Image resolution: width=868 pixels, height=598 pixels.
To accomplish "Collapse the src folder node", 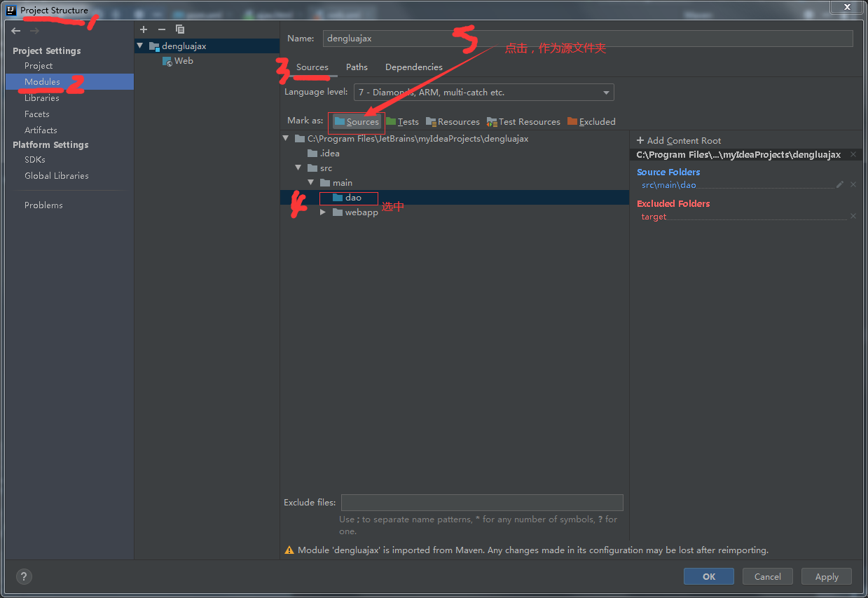I will (298, 168).
